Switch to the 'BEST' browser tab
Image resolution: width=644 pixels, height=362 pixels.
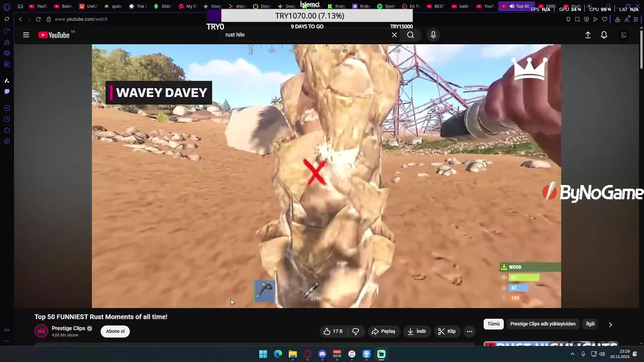(436, 7)
